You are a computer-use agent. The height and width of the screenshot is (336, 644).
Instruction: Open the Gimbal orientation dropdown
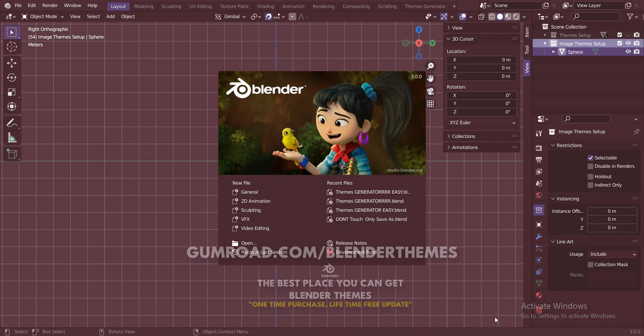point(230,17)
